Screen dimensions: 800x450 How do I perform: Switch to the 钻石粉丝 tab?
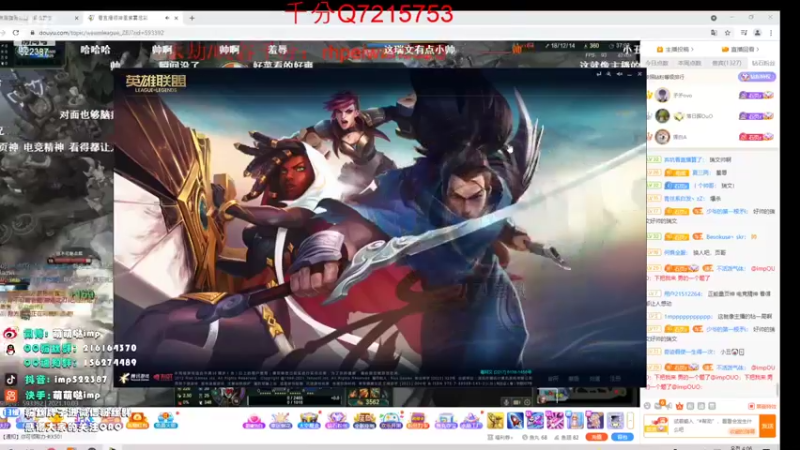pyautogui.click(x=763, y=63)
